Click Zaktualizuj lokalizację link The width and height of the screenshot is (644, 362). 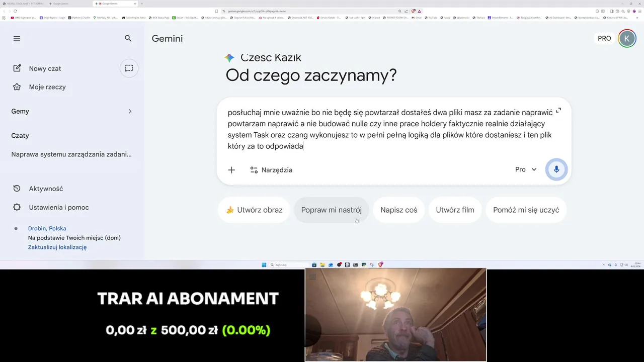pyautogui.click(x=57, y=247)
